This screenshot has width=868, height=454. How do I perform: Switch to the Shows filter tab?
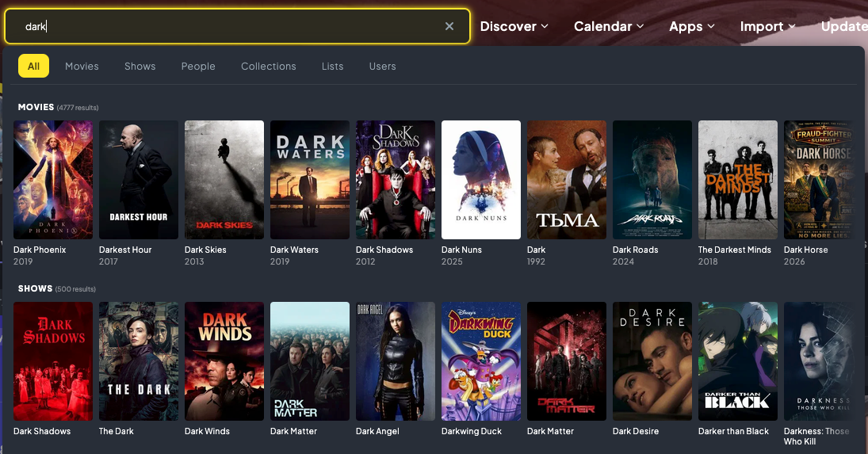click(x=140, y=66)
